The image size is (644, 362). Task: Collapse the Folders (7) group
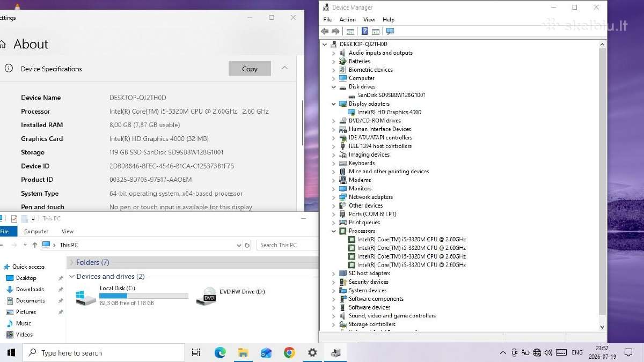71,262
